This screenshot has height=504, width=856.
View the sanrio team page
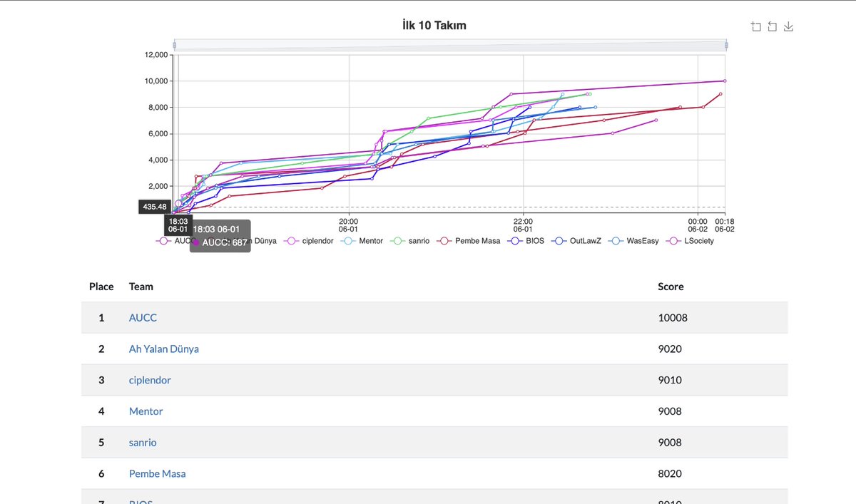click(143, 443)
